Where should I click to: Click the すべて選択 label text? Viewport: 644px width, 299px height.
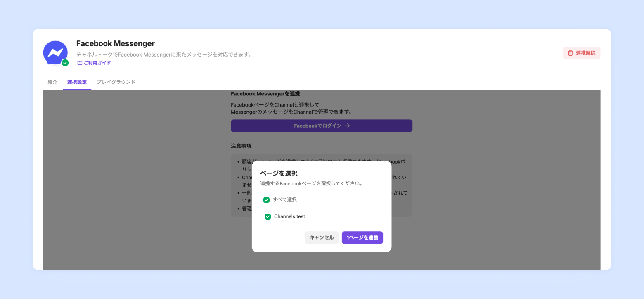click(x=285, y=199)
